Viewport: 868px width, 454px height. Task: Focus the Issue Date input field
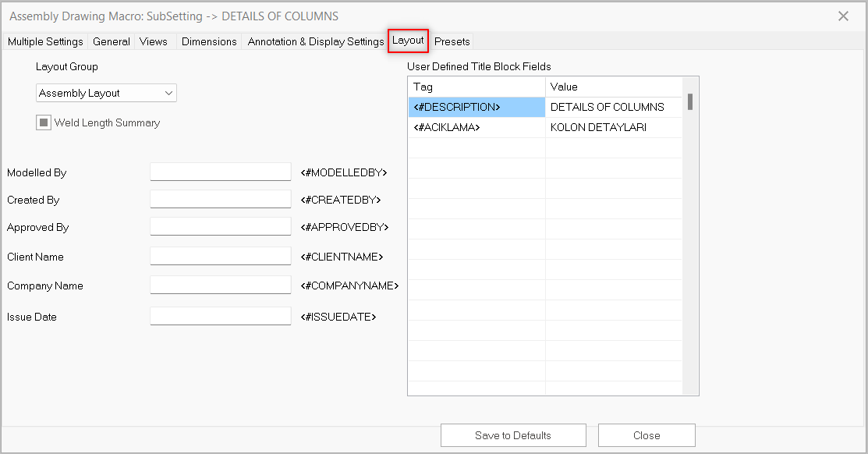[220, 317]
